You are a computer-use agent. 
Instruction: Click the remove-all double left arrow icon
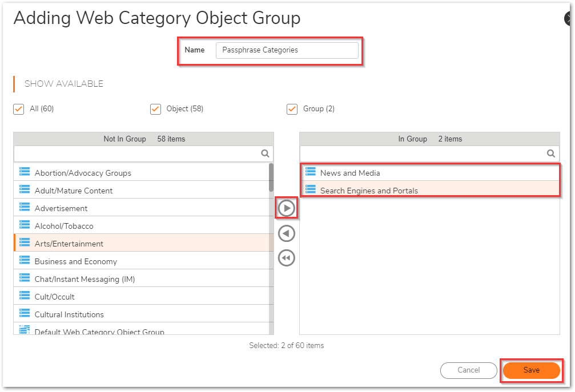pyautogui.click(x=287, y=258)
